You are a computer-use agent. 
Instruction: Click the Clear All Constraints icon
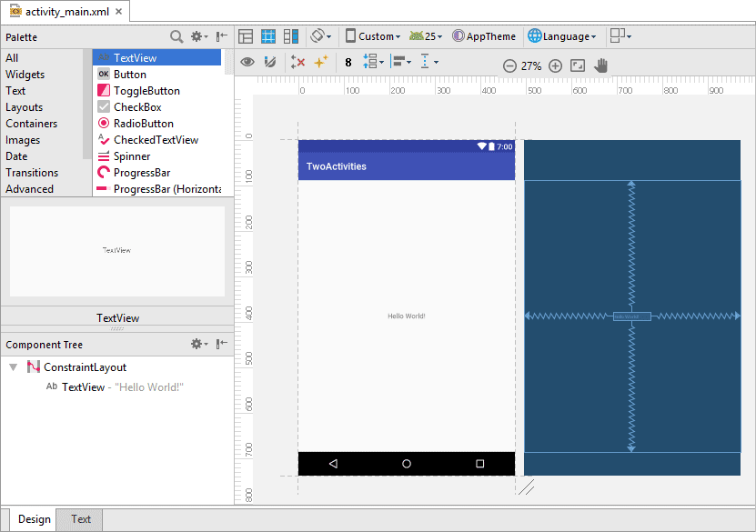(x=297, y=63)
